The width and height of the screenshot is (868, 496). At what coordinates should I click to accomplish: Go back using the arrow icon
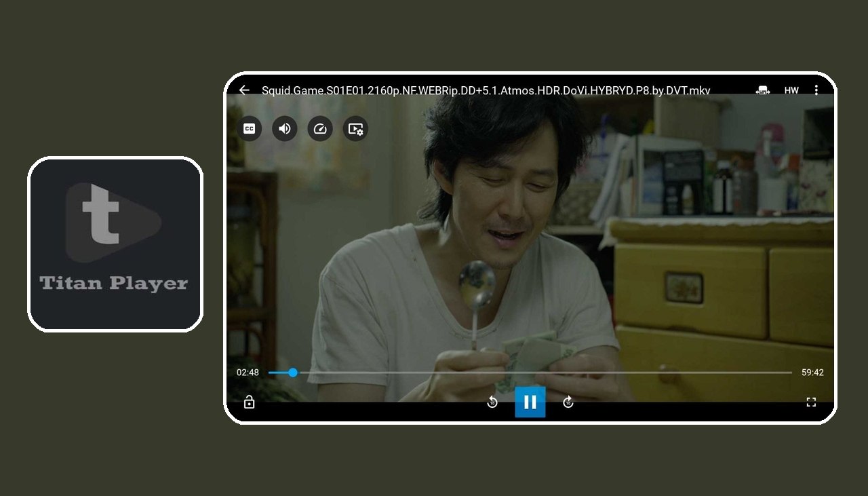(244, 90)
